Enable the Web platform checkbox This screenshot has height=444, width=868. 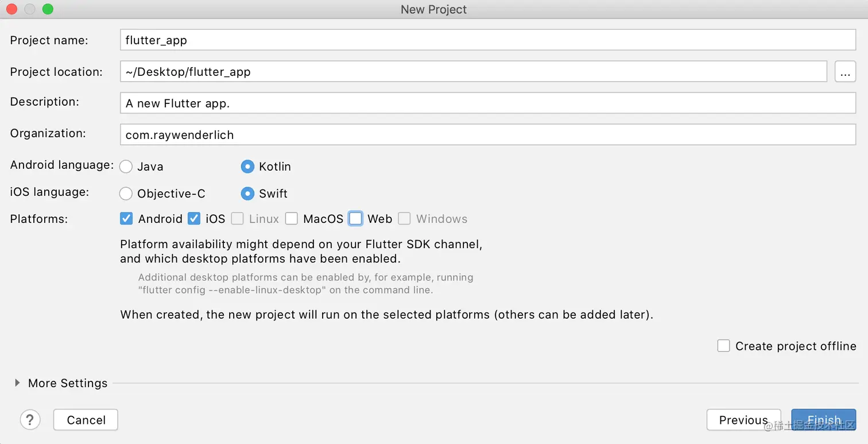click(x=356, y=219)
